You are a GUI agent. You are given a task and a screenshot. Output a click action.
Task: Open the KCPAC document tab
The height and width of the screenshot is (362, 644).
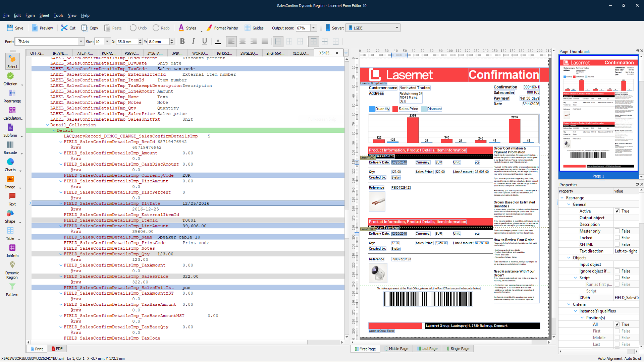pos(109,53)
